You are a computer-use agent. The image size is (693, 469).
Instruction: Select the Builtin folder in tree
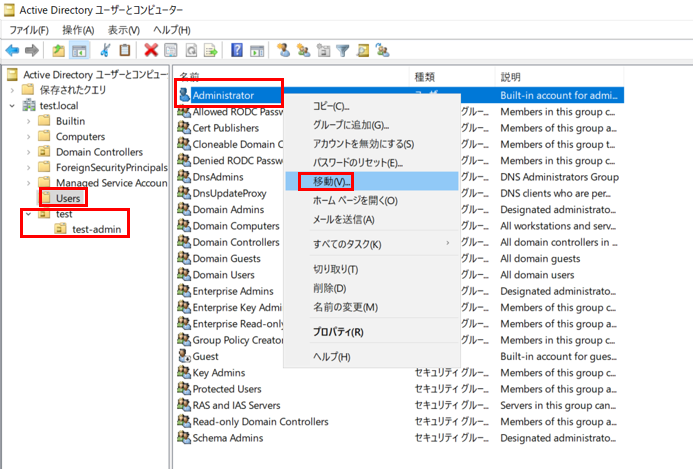70,121
